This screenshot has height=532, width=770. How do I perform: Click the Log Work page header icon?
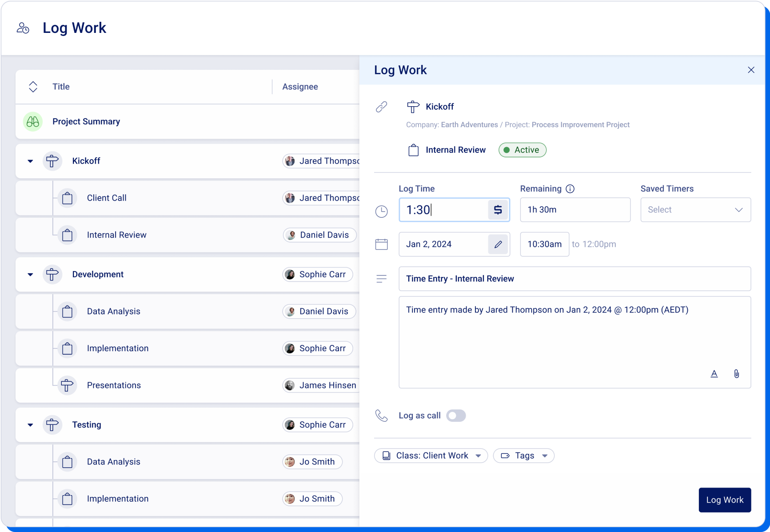point(23,28)
